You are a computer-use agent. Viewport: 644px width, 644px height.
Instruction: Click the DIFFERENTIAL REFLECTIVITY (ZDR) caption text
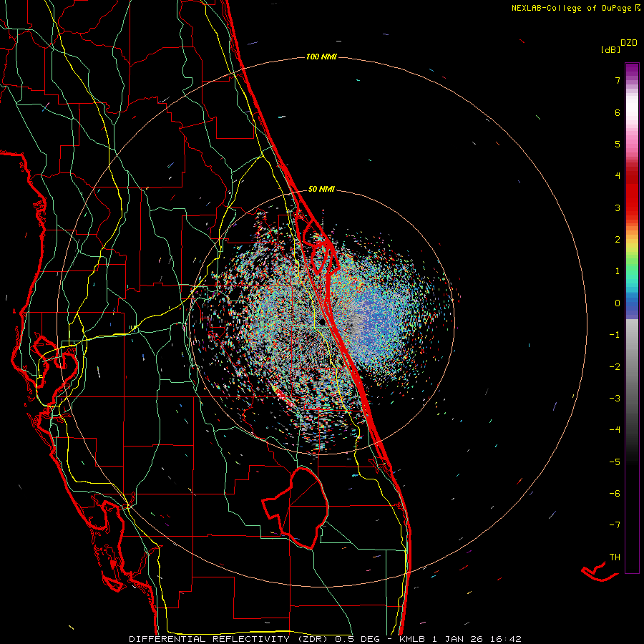click(x=230, y=639)
